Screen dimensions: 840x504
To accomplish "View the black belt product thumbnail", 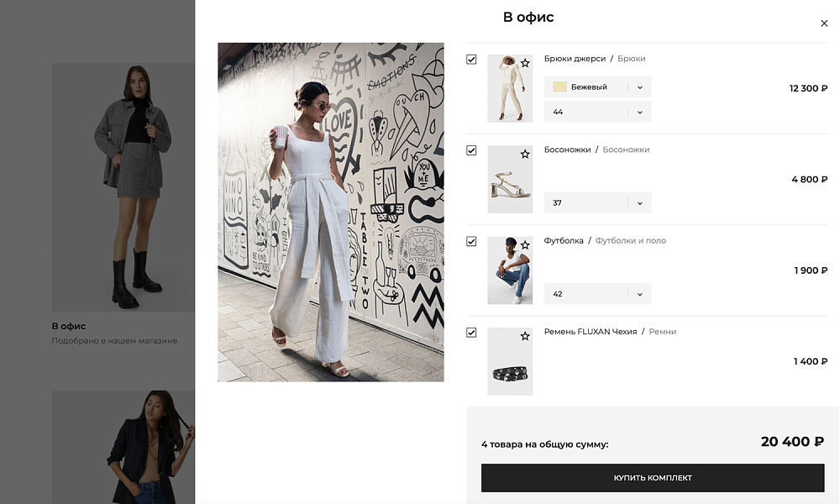I will tap(510, 361).
